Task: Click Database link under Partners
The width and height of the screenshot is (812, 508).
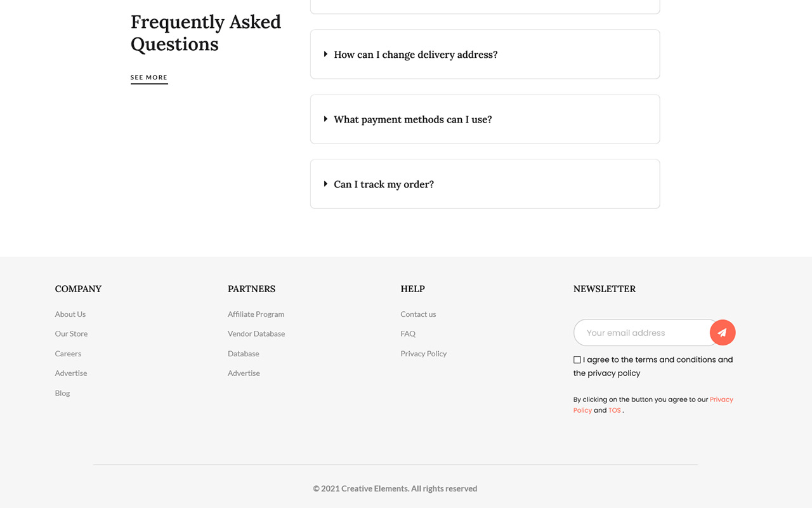Action: pyautogui.click(x=244, y=354)
